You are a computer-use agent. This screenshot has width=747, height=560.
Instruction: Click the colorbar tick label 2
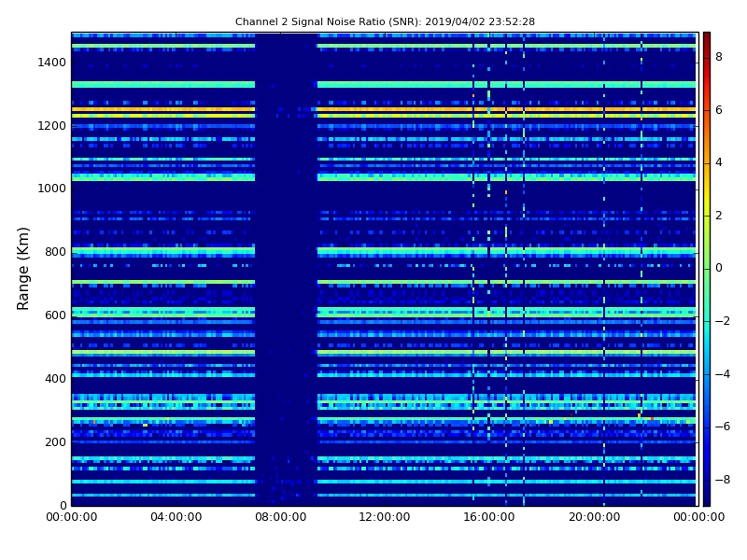point(719,216)
